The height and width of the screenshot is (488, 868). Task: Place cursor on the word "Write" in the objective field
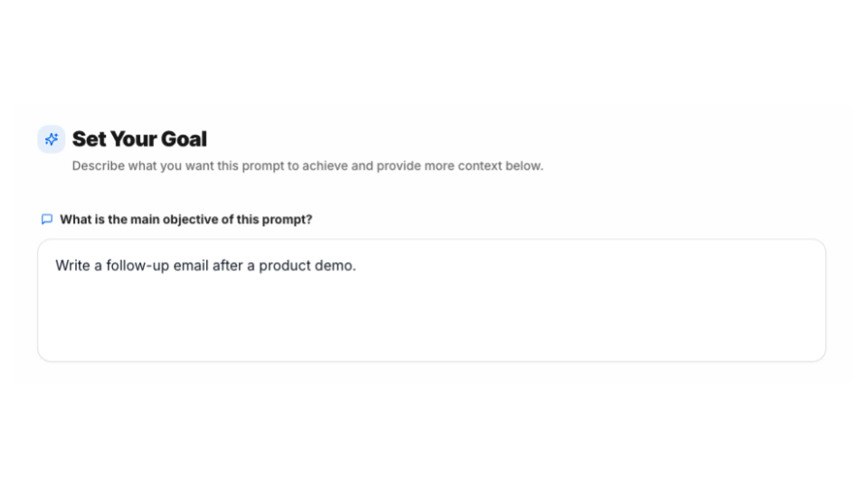[x=72, y=266]
